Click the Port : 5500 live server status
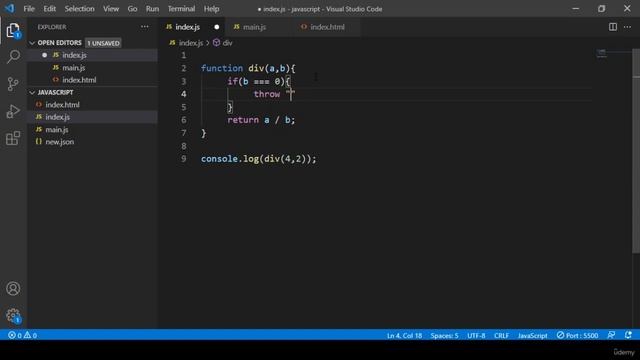Screen dimensions: 640x360 pyautogui.click(x=577, y=335)
